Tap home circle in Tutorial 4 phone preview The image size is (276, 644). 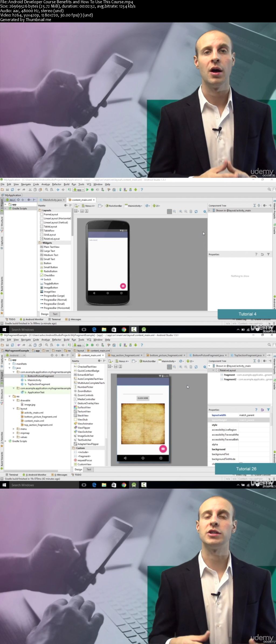108,293
